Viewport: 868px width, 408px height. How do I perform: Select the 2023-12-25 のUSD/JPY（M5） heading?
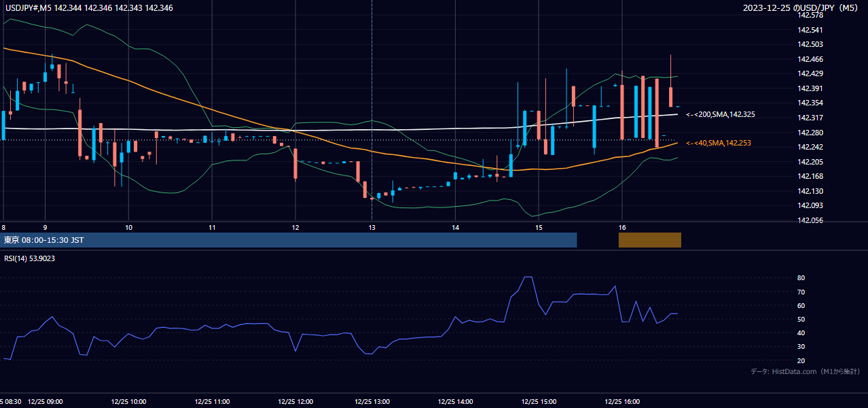pos(801,7)
